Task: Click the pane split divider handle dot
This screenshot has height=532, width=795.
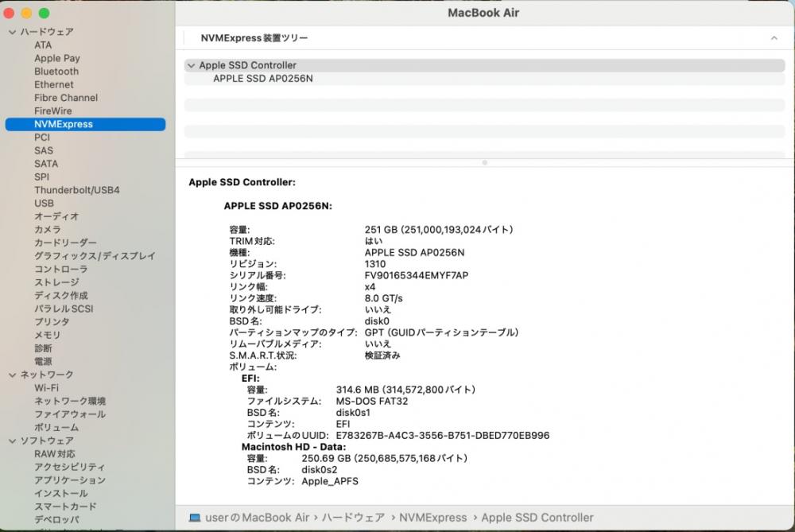Action: [x=485, y=163]
